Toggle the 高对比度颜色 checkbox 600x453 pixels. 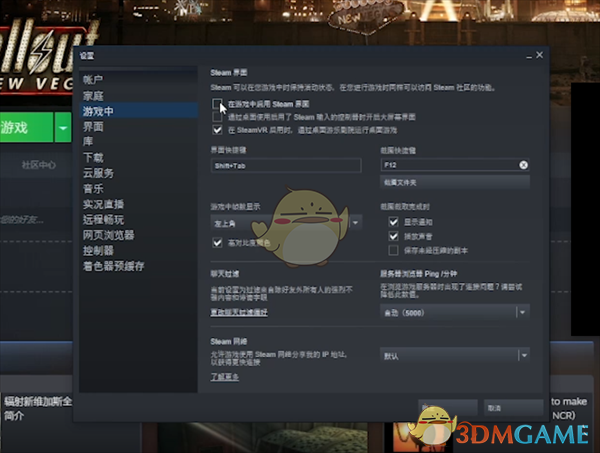point(217,243)
